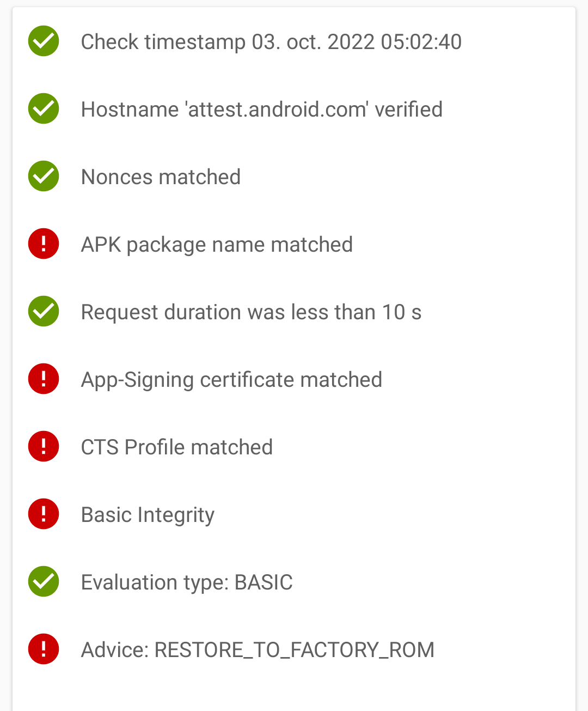
Task: Click the red error icon beside Basic Integrity
Action: (43, 514)
